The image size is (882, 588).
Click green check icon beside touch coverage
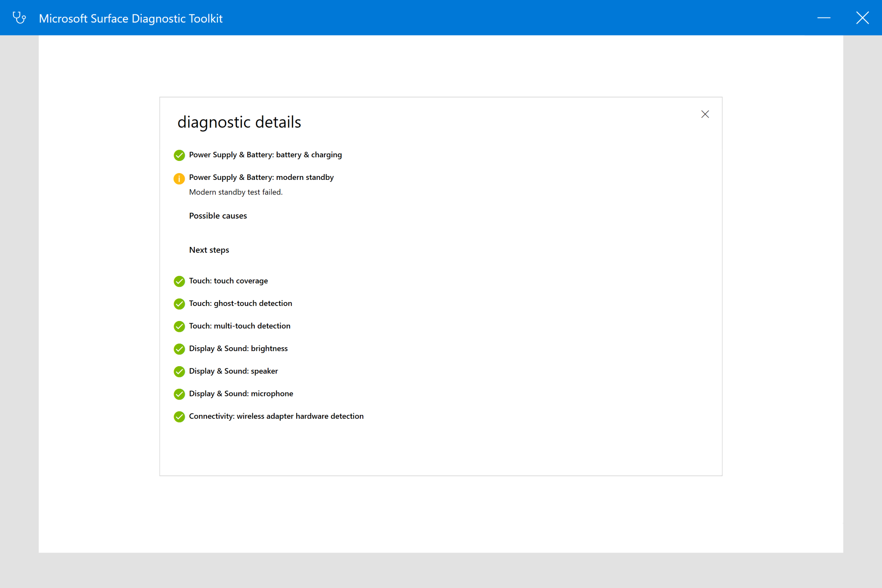pyautogui.click(x=179, y=281)
